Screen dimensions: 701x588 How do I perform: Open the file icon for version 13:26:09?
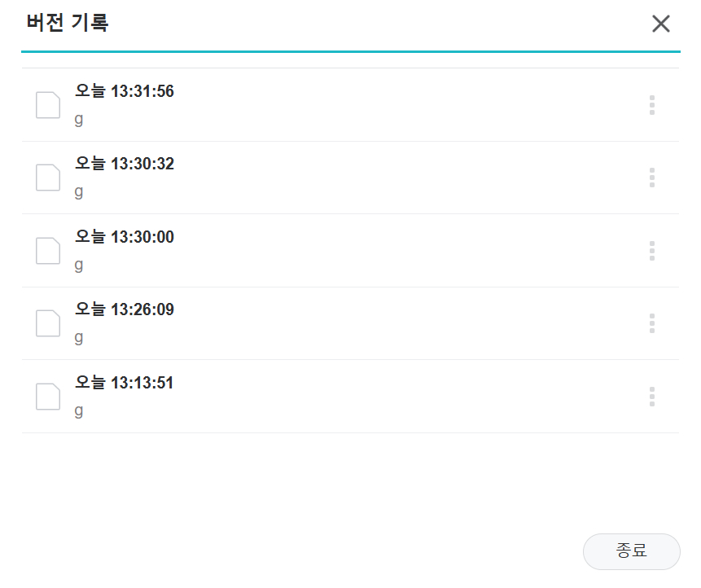[48, 323]
